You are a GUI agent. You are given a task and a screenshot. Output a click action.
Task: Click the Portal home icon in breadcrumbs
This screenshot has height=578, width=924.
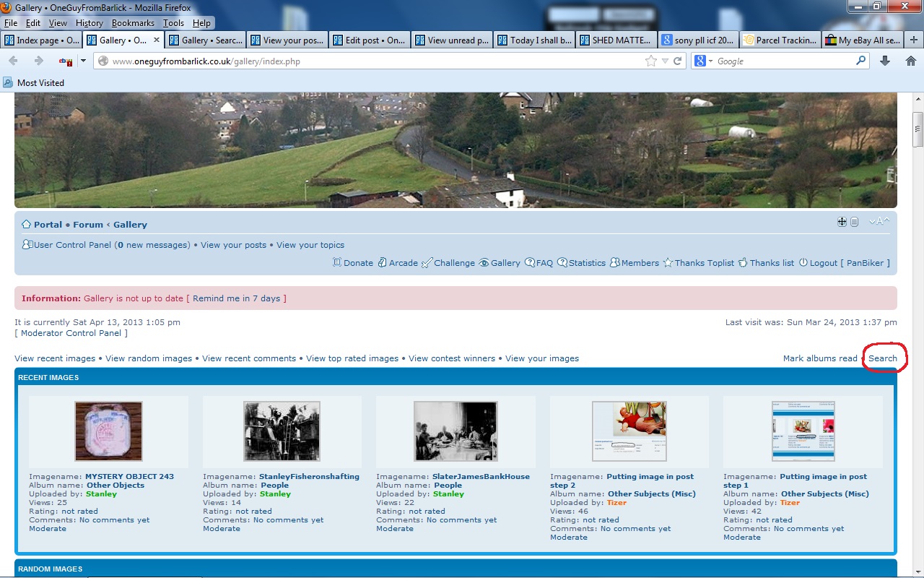26,225
